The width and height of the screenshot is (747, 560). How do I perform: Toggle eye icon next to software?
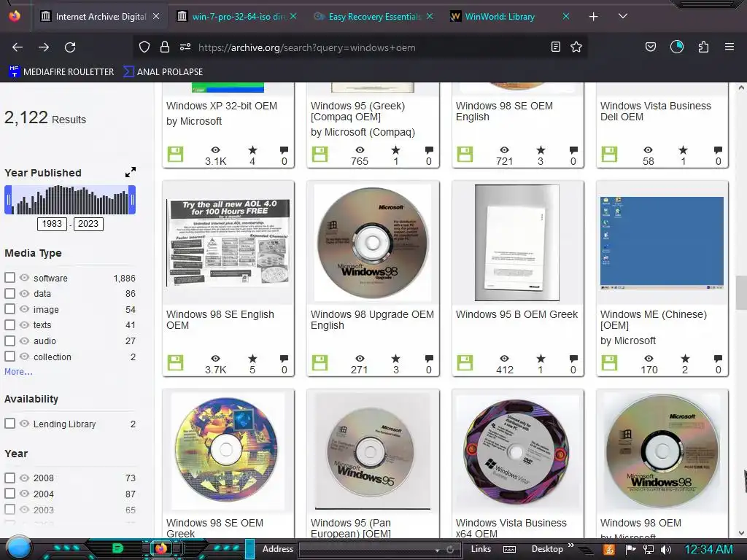pos(24,278)
